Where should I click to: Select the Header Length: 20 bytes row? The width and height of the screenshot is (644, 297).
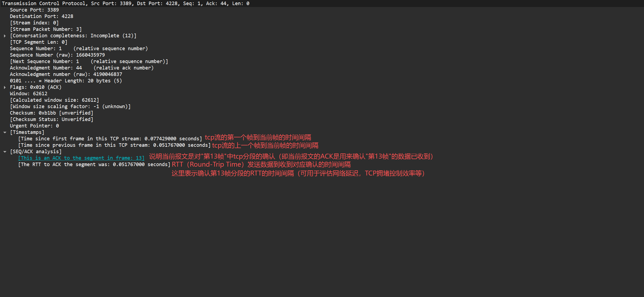66,81
